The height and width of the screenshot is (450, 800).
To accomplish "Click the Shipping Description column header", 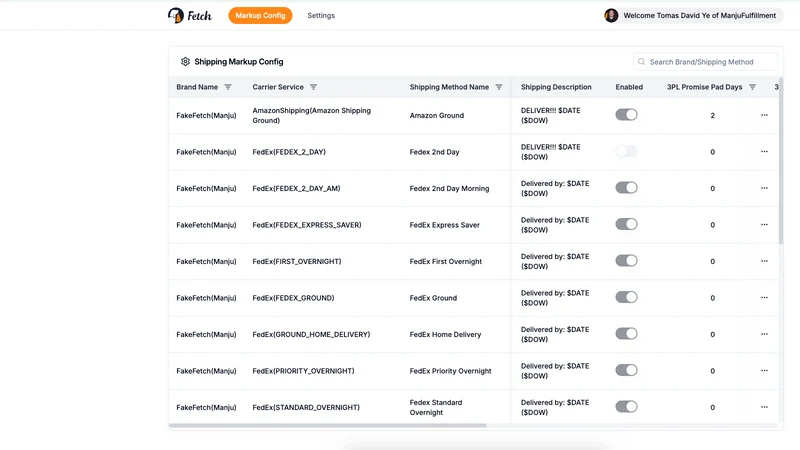I will [556, 87].
